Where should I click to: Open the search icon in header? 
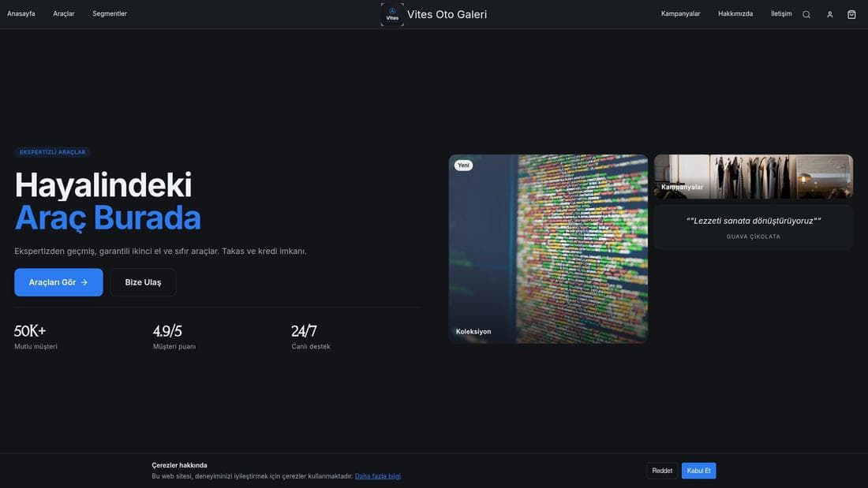point(806,14)
